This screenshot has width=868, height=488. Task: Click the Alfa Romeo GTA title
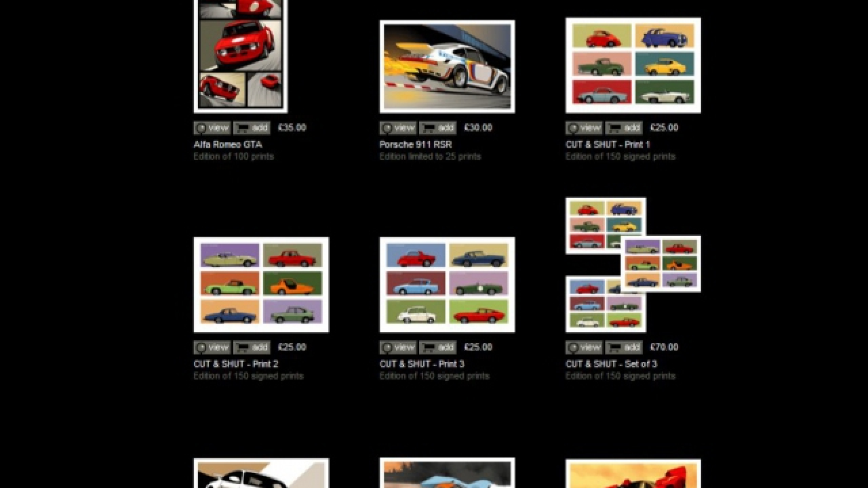coord(227,144)
